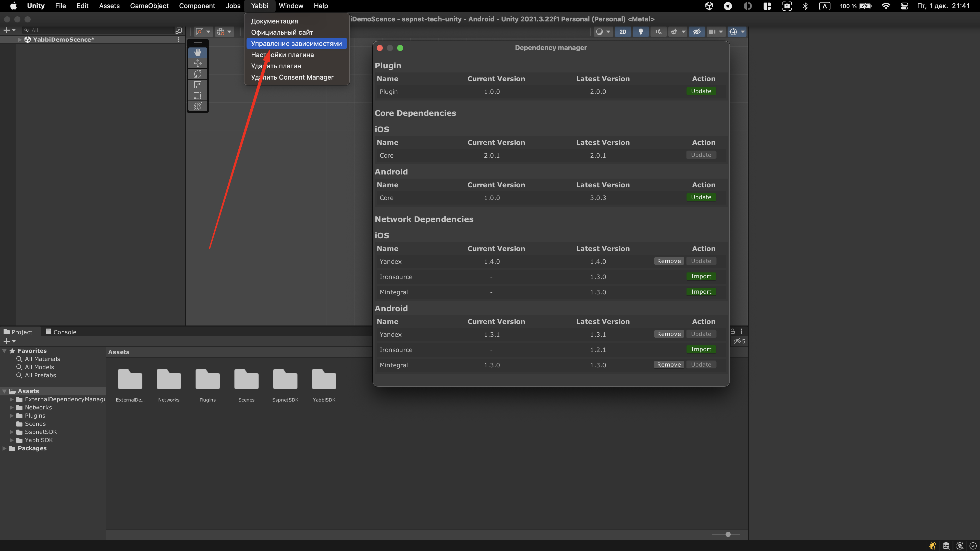This screenshot has width=980, height=551.
Task: Import Ironsource for iOS
Action: (701, 277)
